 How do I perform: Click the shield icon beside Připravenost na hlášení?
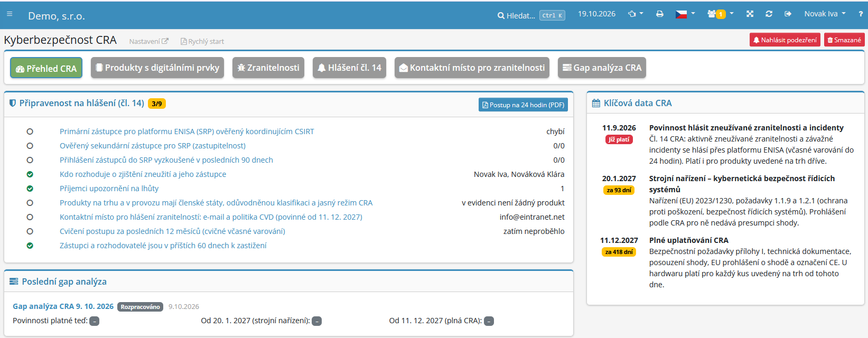pos(13,103)
